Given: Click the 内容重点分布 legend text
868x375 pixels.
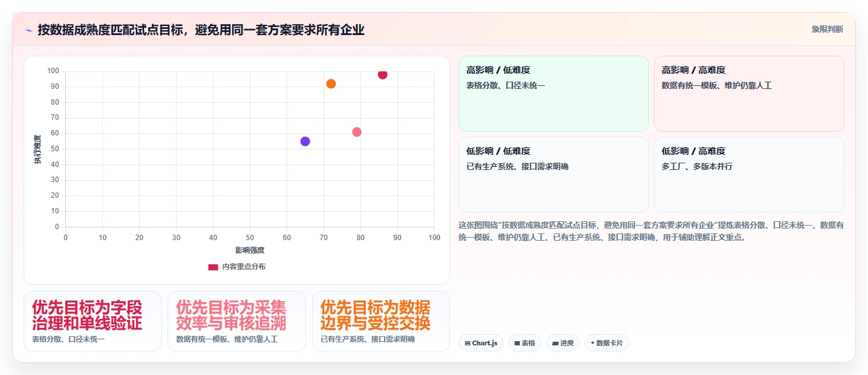Looking at the screenshot, I should (244, 267).
